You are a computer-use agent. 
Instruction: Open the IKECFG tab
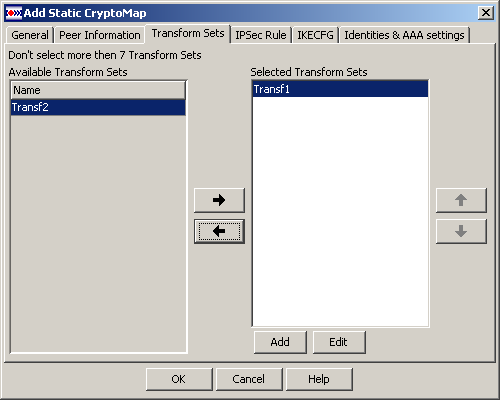(x=315, y=35)
